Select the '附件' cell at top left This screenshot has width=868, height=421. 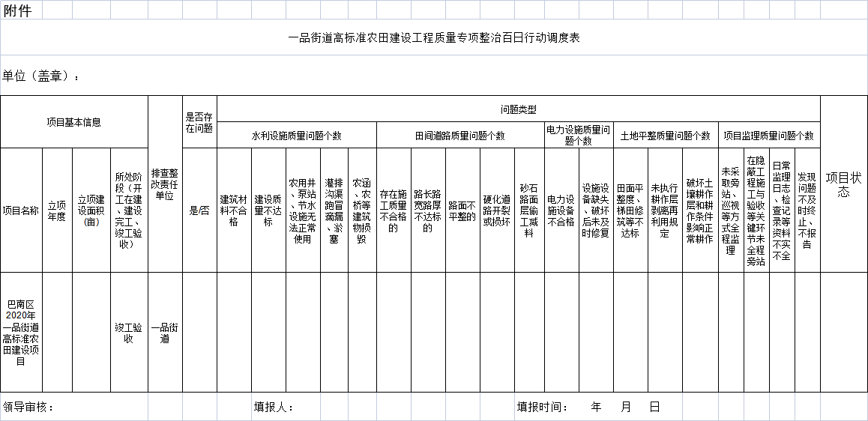click(21, 10)
